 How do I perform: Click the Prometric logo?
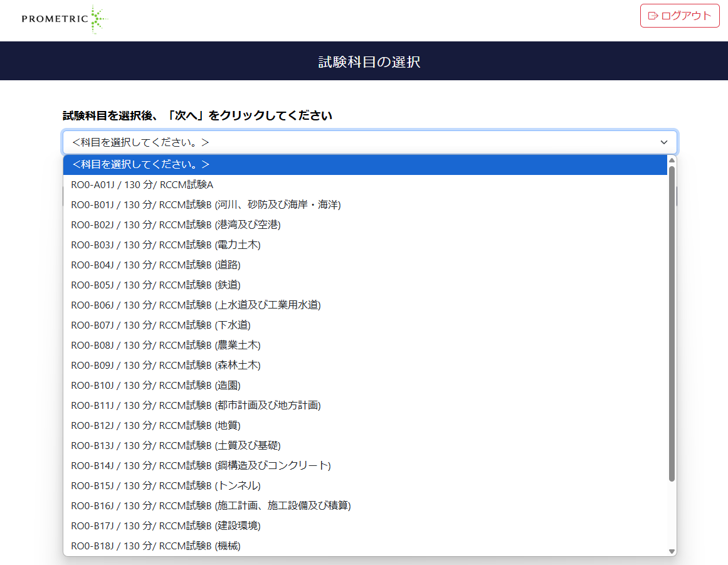(x=65, y=19)
